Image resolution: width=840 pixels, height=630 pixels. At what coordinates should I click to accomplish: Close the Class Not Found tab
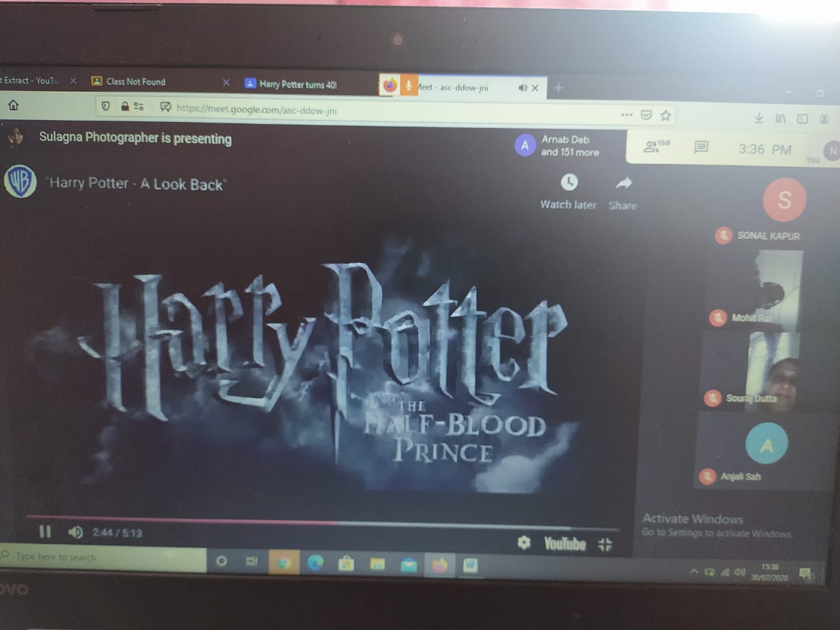coord(226,83)
